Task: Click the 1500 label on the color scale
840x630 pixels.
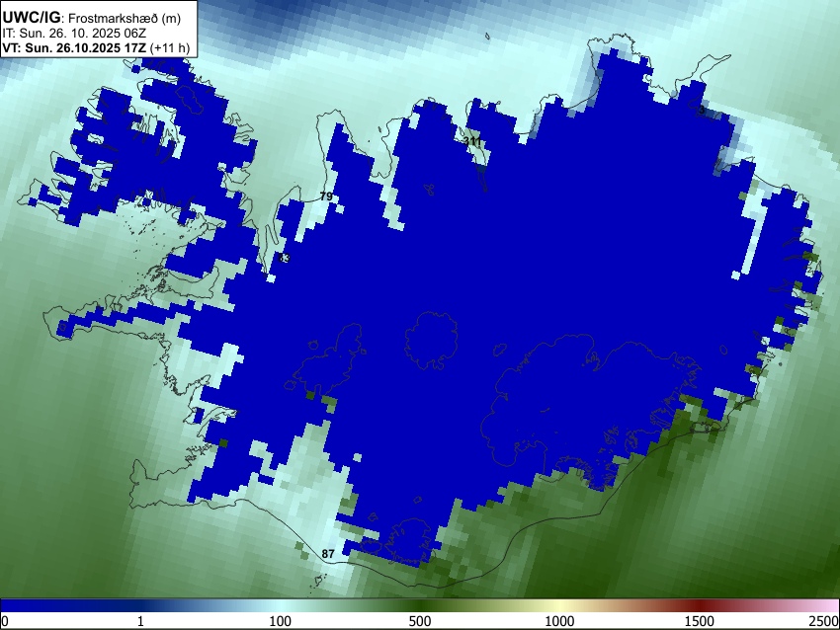Action: (x=700, y=621)
